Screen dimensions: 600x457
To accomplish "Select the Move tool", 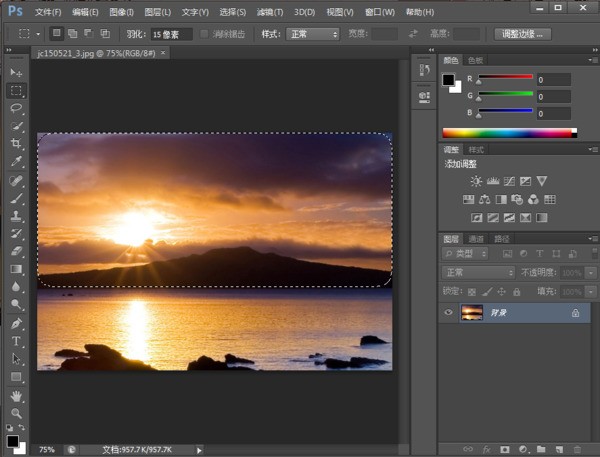I will [16, 73].
